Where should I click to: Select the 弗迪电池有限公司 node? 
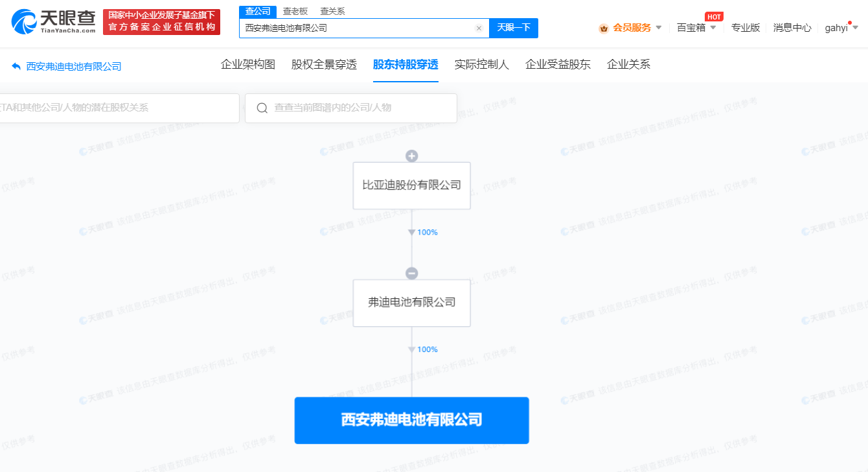(x=411, y=303)
